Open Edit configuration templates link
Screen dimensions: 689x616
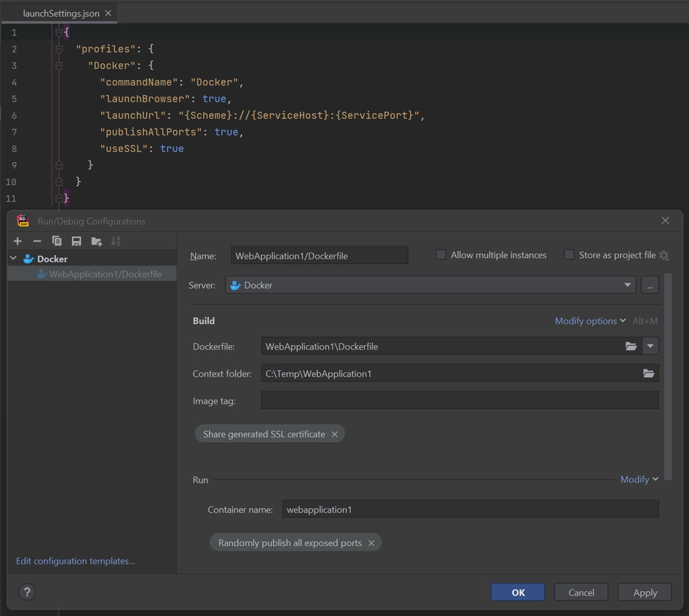click(x=76, y=561)
